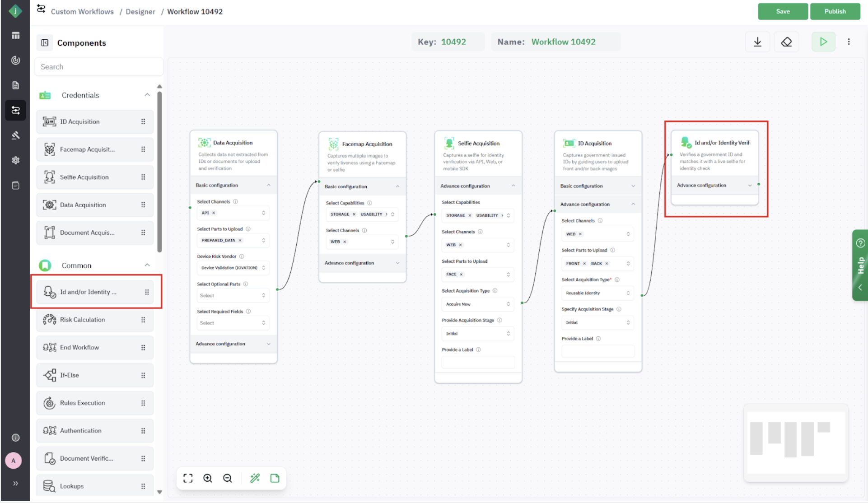Collapse the Common components section
The image size is (868, 503).
pos(147,265)
